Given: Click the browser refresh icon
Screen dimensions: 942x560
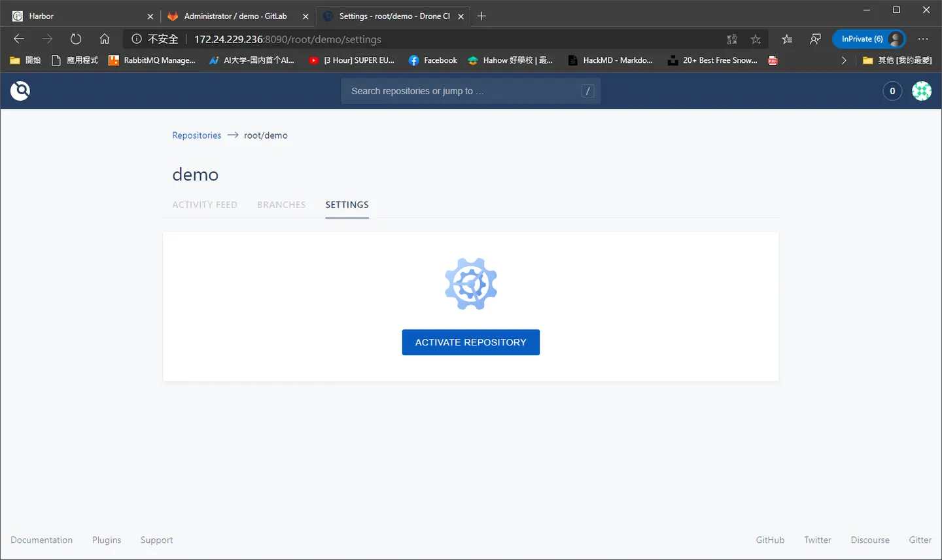Looking at the screenshot, I should pos(76,39).
